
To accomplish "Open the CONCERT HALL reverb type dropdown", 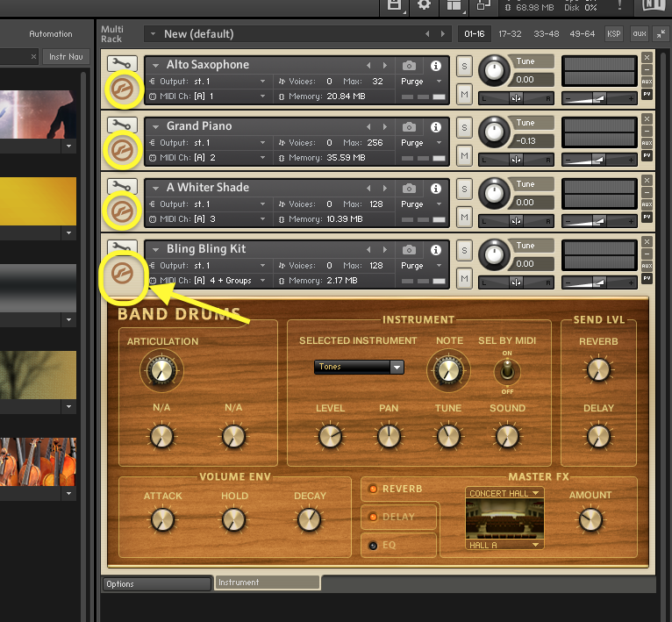I will click(504, 493).
